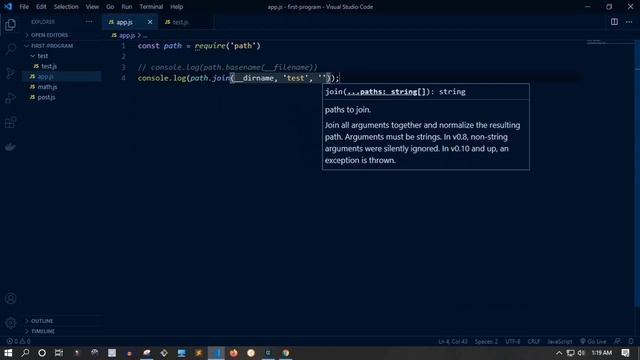Image resolution: width=640 pixels, height=360 pixels.
Task: Open Firefox from the taskbar
Action: [x=233, y=353]
